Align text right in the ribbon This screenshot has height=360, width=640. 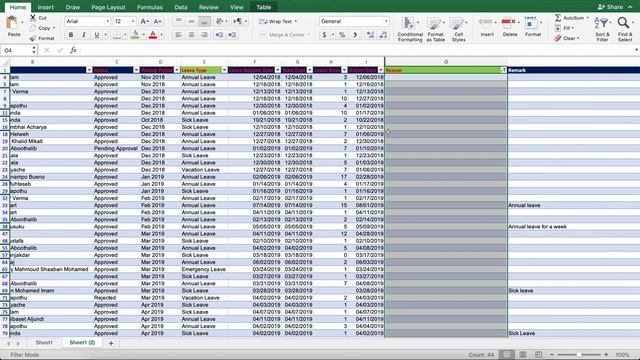point(204,35)
